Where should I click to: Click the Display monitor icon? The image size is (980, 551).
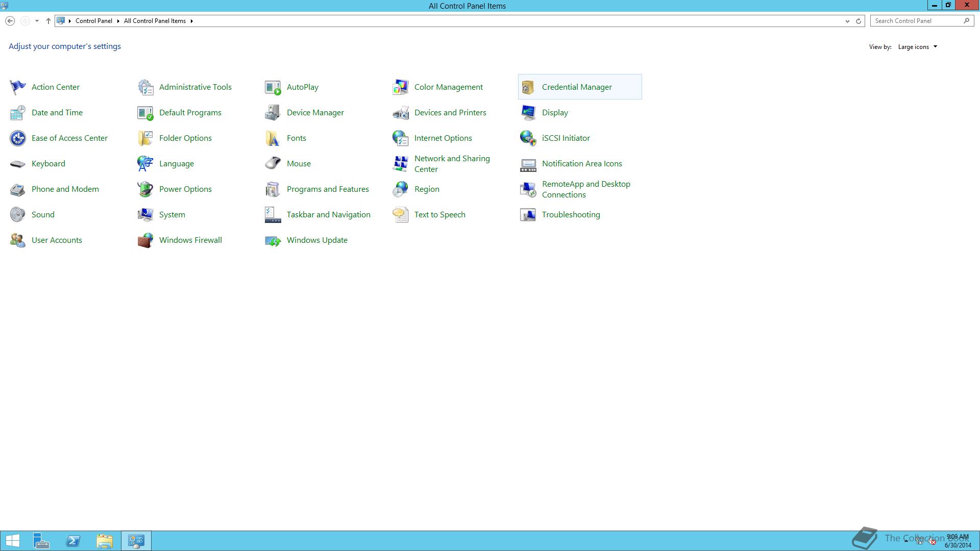528,113
